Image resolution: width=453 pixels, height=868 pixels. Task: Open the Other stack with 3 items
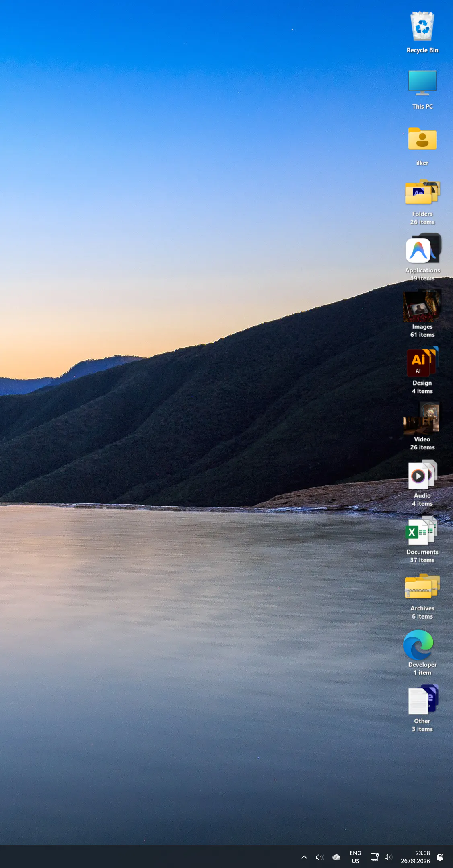(422, 708)
